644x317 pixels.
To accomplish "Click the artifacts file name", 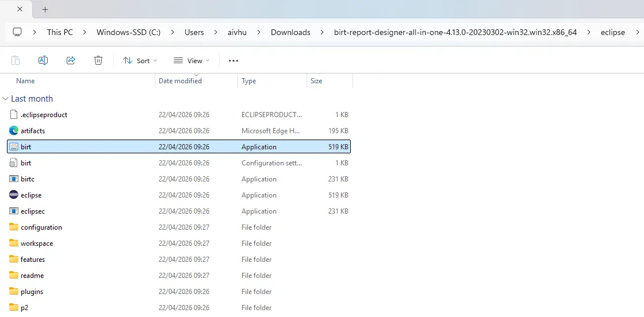I will tap(33, 131).
